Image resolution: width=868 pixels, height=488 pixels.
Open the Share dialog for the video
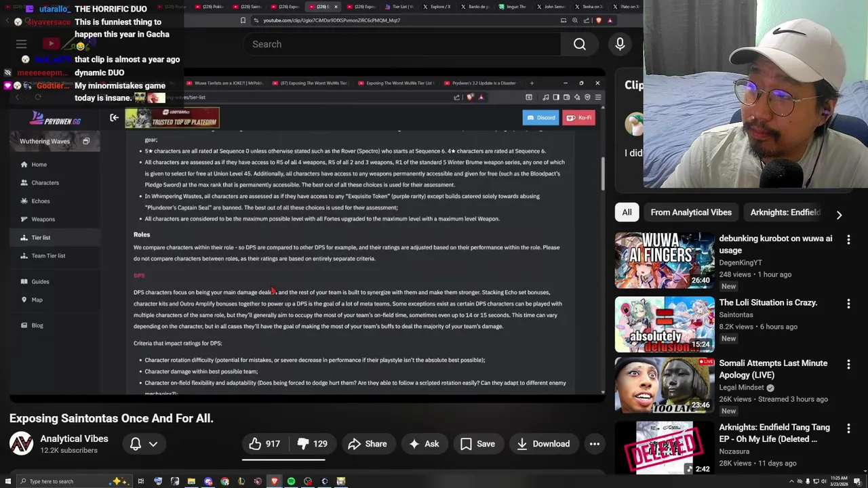click(x=367, y=444)
